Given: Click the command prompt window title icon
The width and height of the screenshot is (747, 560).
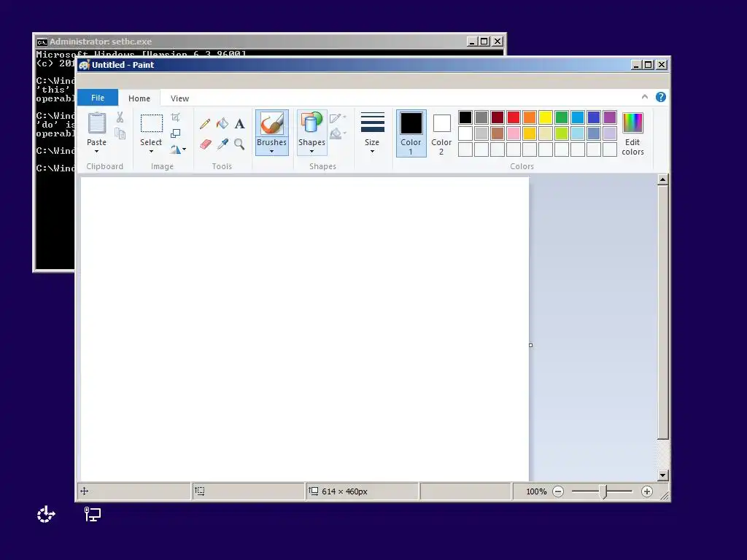Looking at the screenshot, I should click(x=42, y=42).
